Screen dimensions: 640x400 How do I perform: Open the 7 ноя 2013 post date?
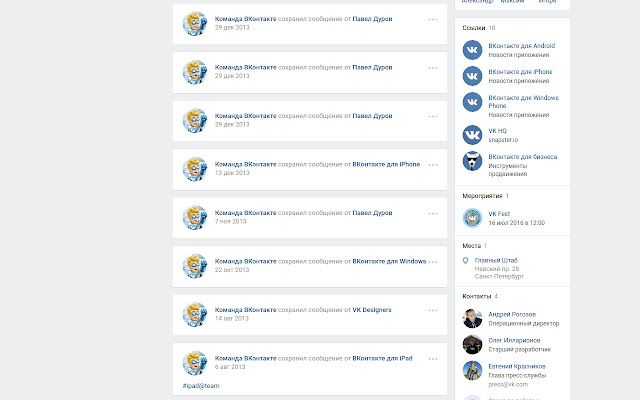coord(231,221)
